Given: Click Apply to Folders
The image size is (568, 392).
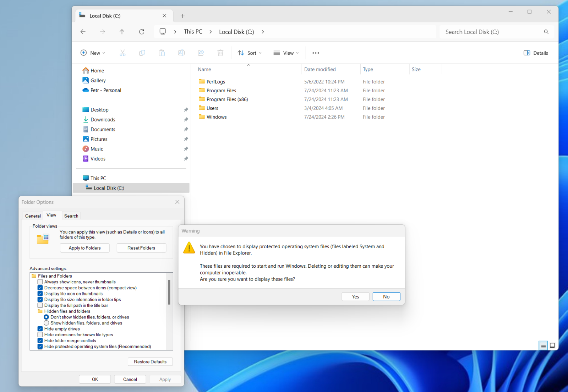Looking at the screenshot, I should (x=84, y=247).
